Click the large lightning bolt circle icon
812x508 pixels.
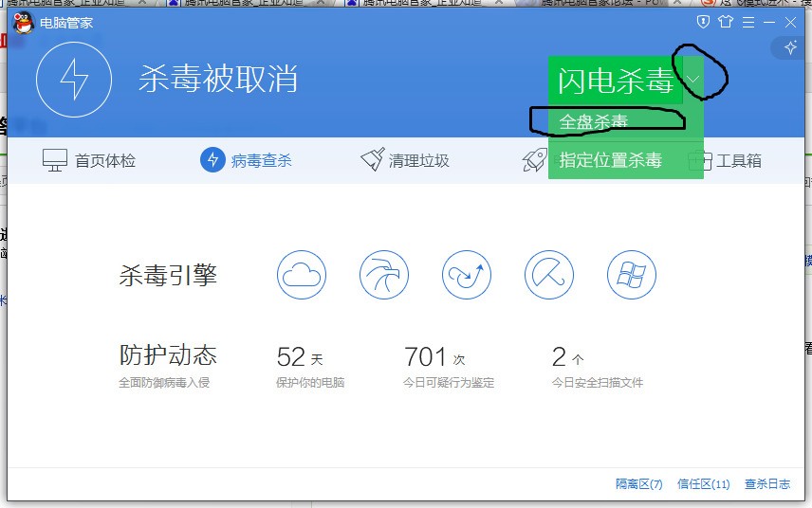click(x=74, y=80)
